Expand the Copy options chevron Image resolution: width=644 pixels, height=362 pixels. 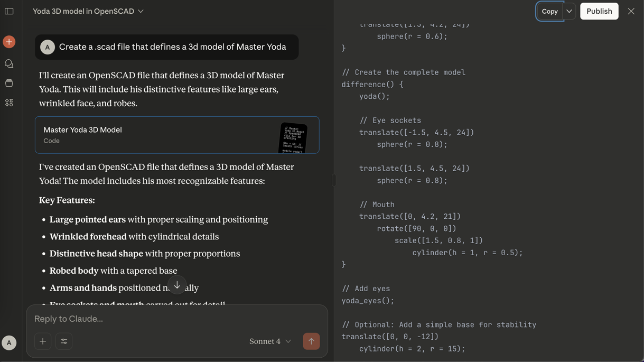pyautogui.click(x=569, y=11)
